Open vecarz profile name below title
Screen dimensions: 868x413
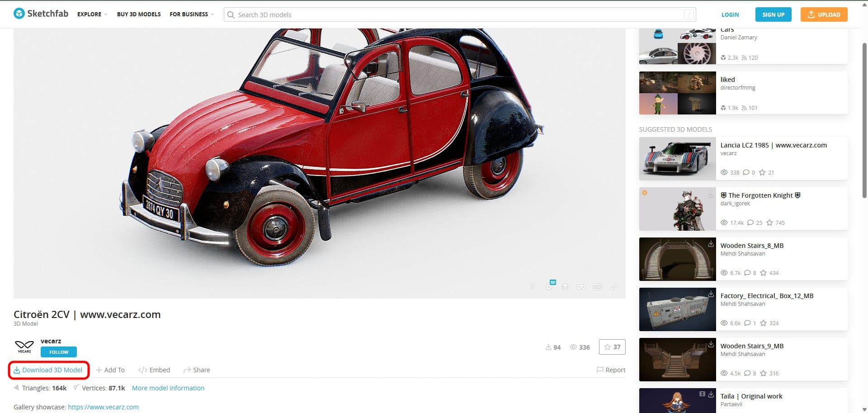click(x=51, y=341)
